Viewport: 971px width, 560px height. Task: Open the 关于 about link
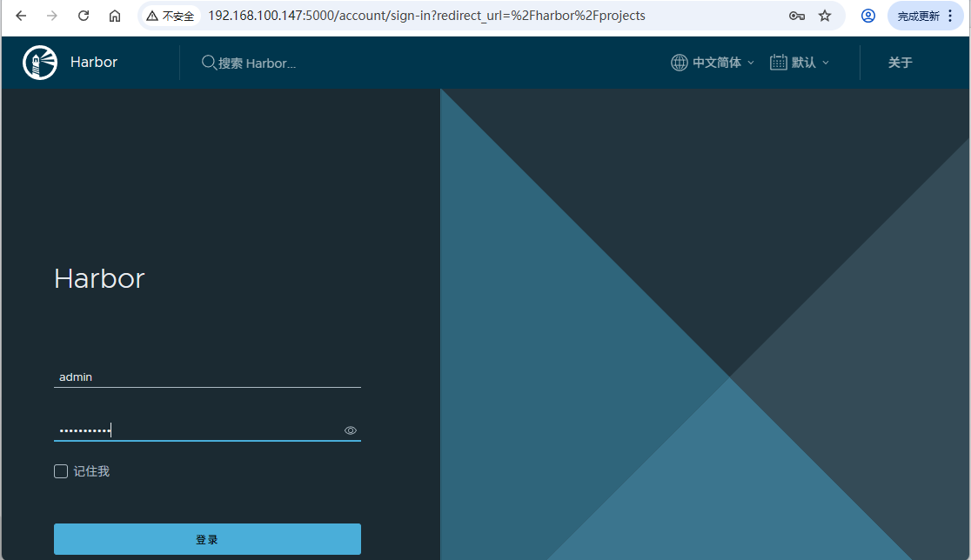(900, 63)
